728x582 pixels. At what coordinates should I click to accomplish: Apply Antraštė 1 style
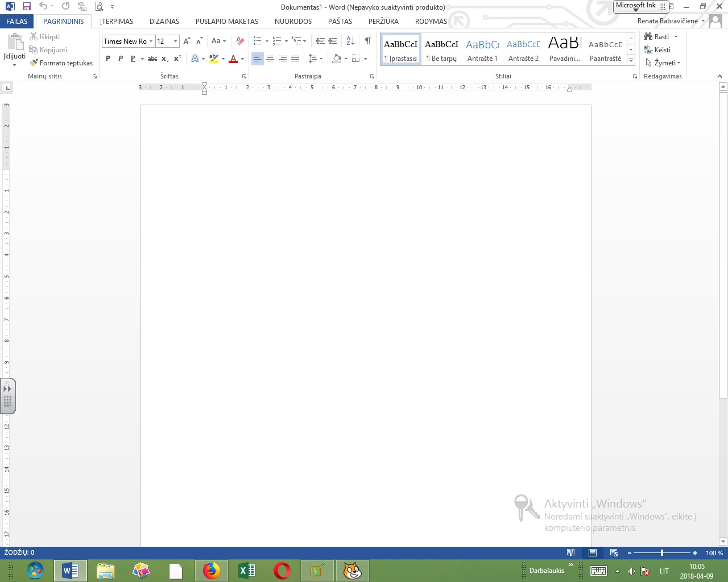pos(482,49)
